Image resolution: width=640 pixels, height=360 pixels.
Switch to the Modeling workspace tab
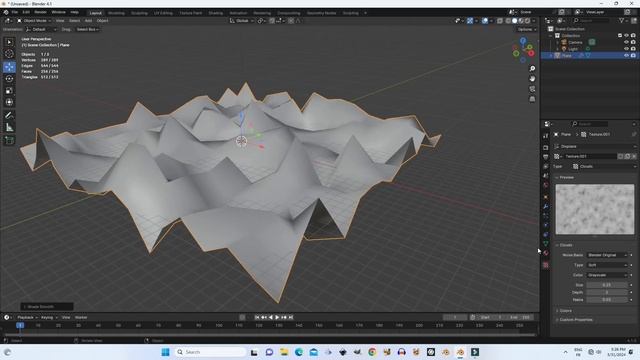click(x=116, y=13)
